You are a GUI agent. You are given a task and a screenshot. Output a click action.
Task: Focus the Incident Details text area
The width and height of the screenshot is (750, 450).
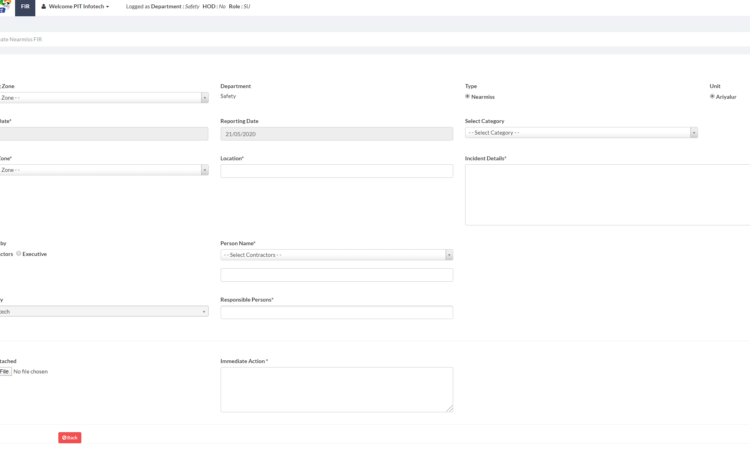(x=607, y=195)
